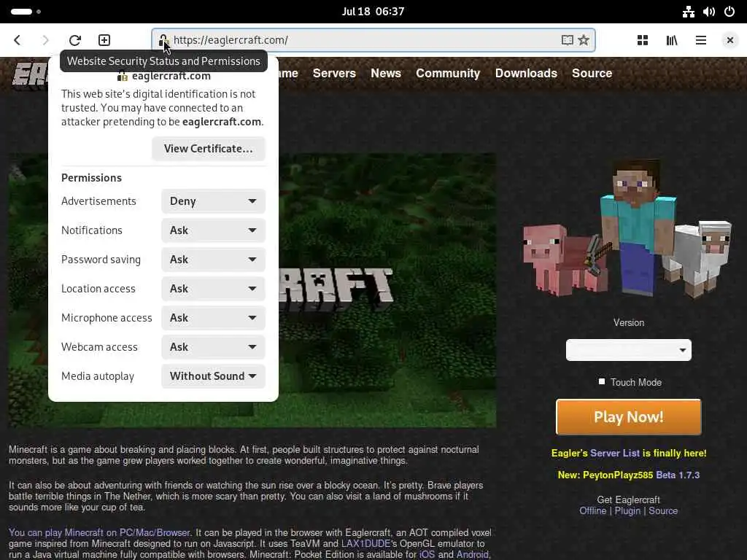Click the Offline download link
The height and width of the screenshot is (560, 747).
pos(592,511)
